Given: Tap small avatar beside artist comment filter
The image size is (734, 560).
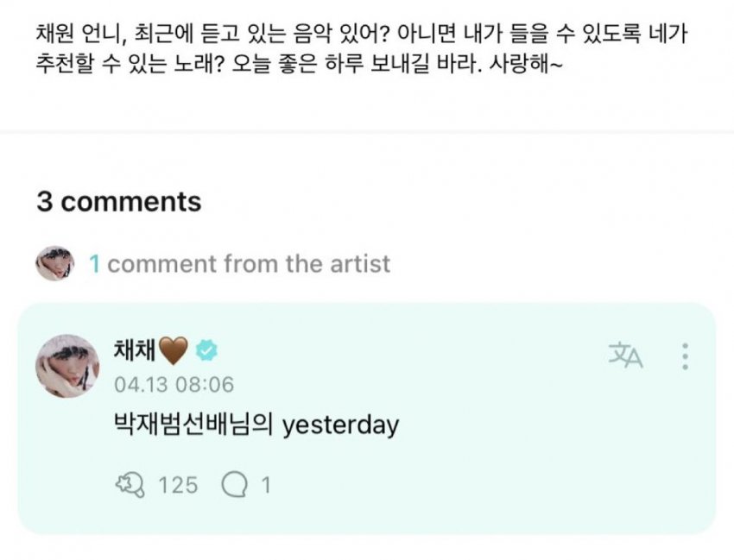Looking at the screenshot, I should (x=54, y=263).
